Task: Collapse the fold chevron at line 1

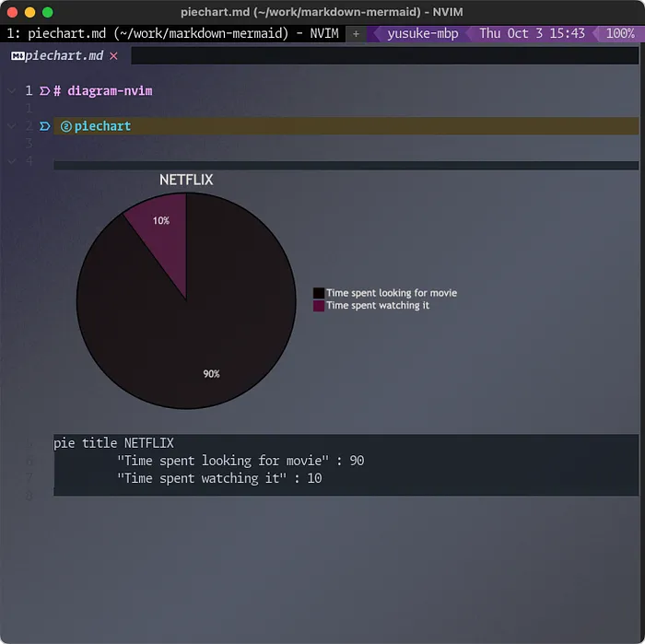Action: [x=11, y=91]
